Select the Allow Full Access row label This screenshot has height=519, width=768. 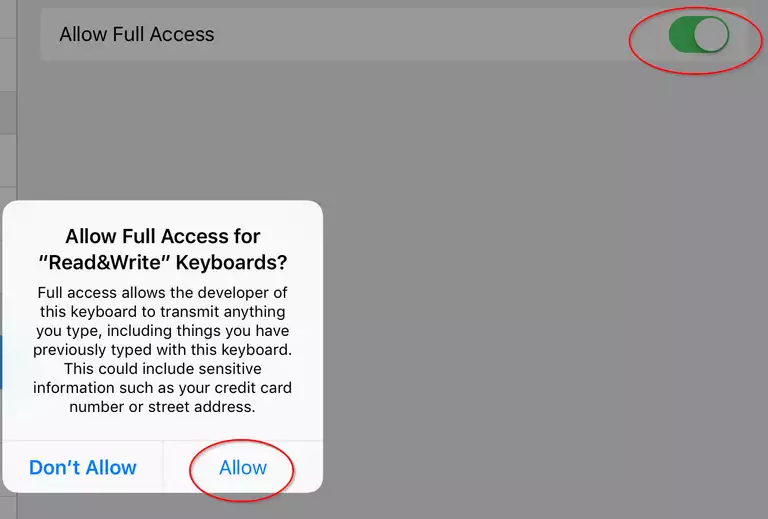137,34
